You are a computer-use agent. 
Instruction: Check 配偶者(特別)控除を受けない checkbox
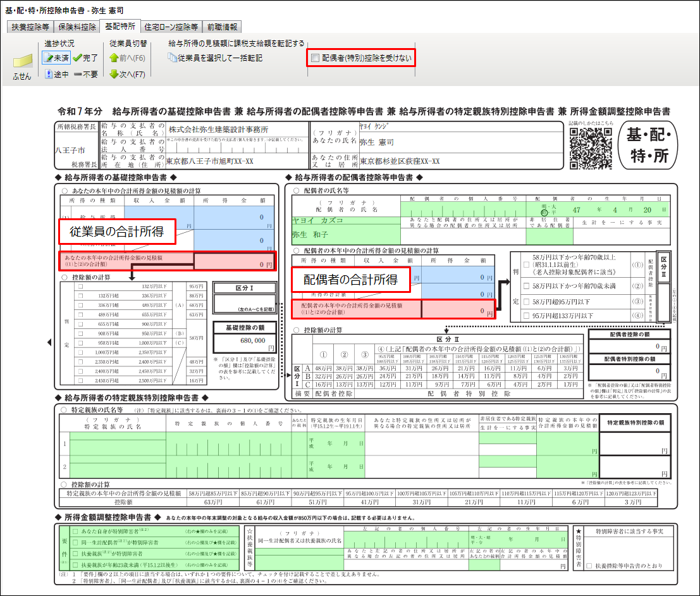pos(316,58)
